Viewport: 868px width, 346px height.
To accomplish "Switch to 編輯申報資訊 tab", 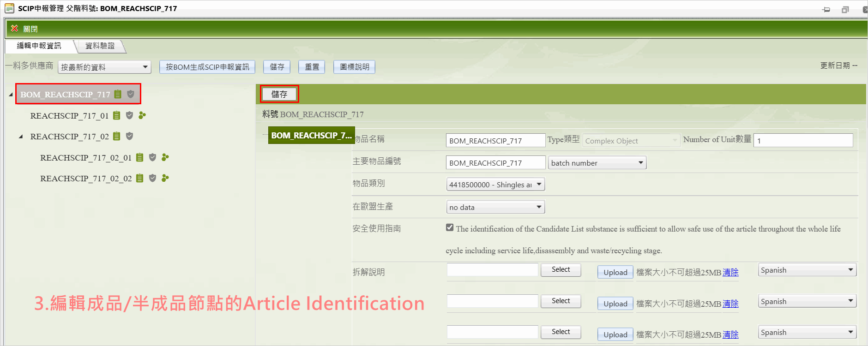I will [x=39, y=46].
